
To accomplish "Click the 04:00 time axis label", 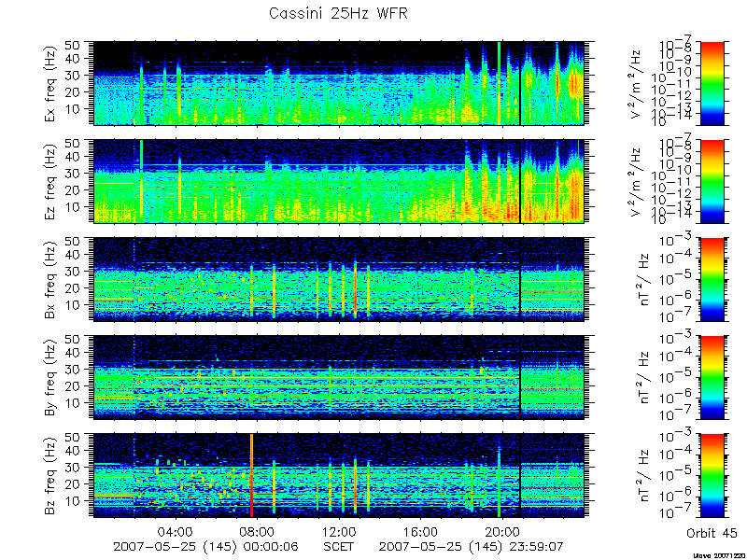I will (x=176, y=532).
